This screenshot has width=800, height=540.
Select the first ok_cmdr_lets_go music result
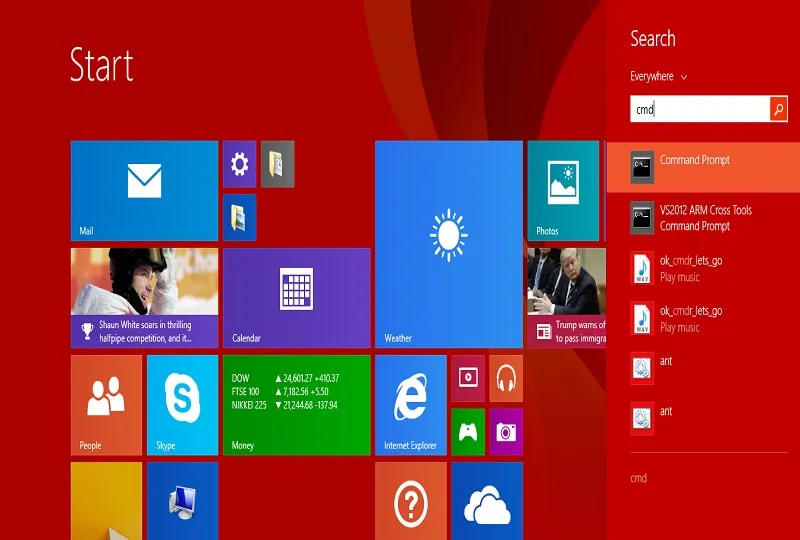coord(703,268)
